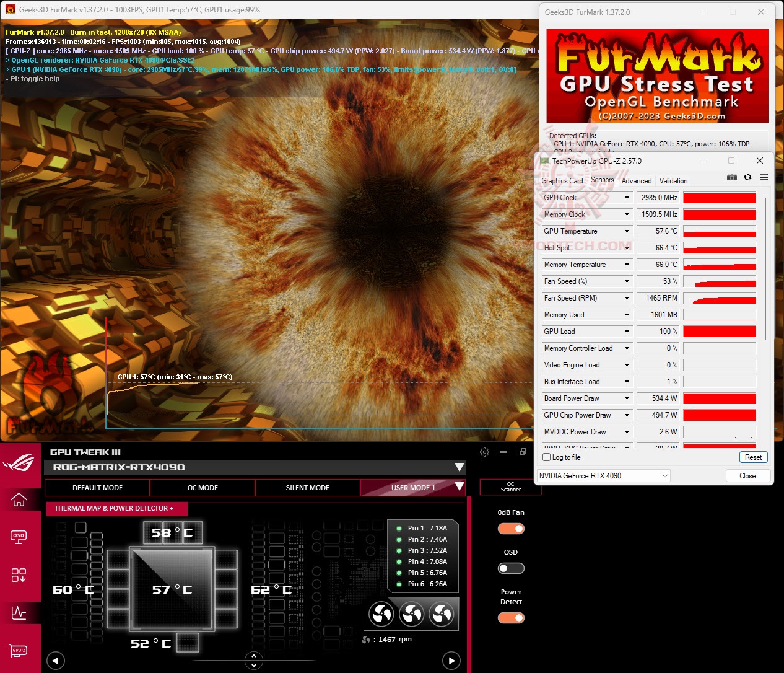Check the Log to file box
Viewport: 784px width, 673px height.
tap(546, 457)
